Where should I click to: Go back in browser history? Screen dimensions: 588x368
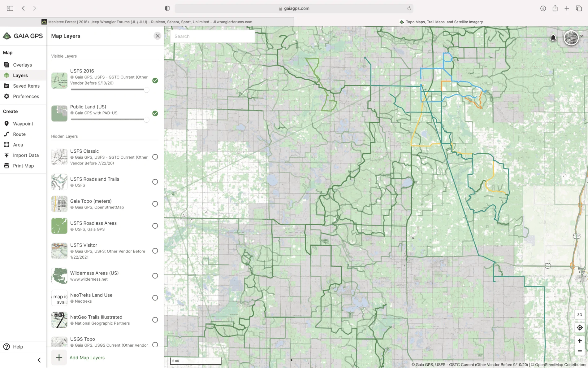[x=23, y=8]
